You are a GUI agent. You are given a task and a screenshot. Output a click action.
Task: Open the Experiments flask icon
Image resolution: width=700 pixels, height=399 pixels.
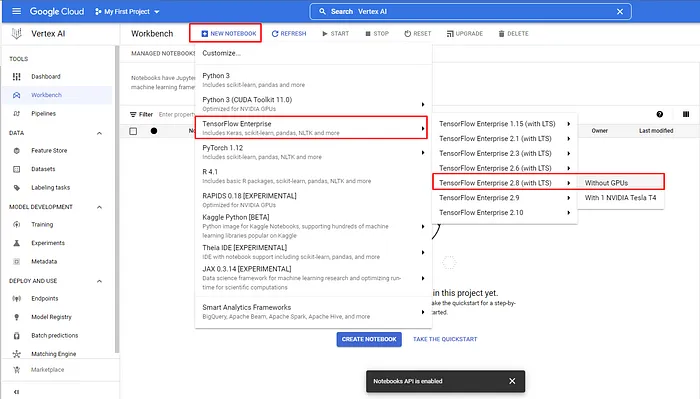click(17, 243)
